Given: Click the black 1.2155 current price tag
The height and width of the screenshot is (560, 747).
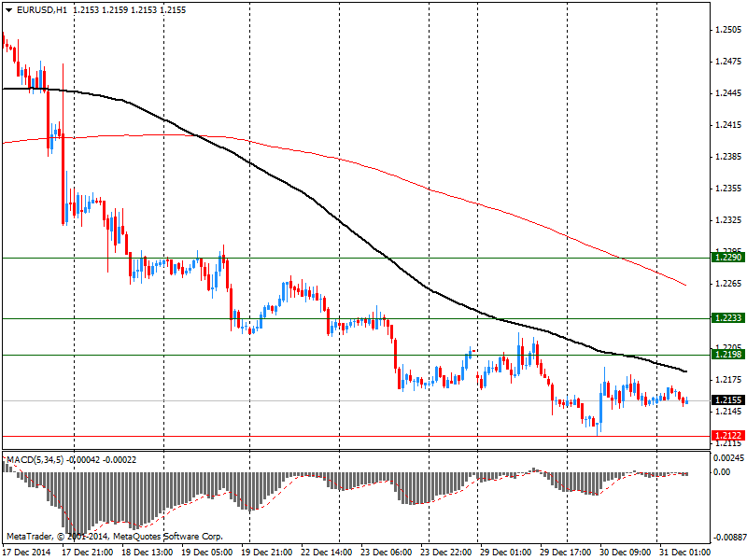Looking at the screenshot, I should click(x=727, y=400).
